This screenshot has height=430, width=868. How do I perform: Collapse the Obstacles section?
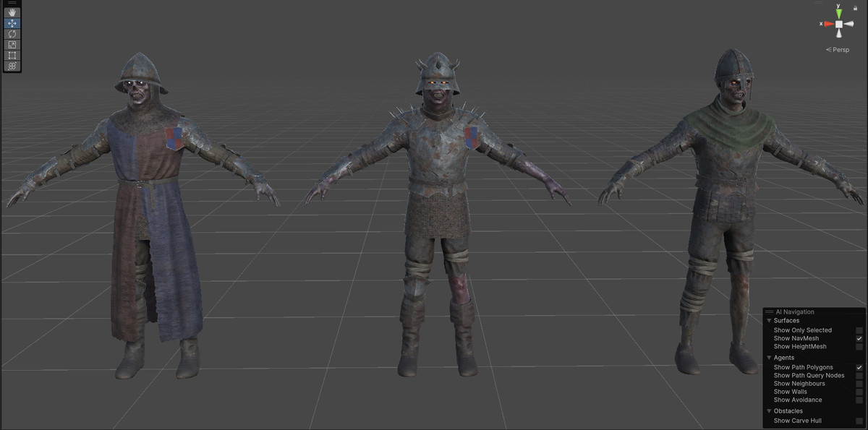coord(769,411)
